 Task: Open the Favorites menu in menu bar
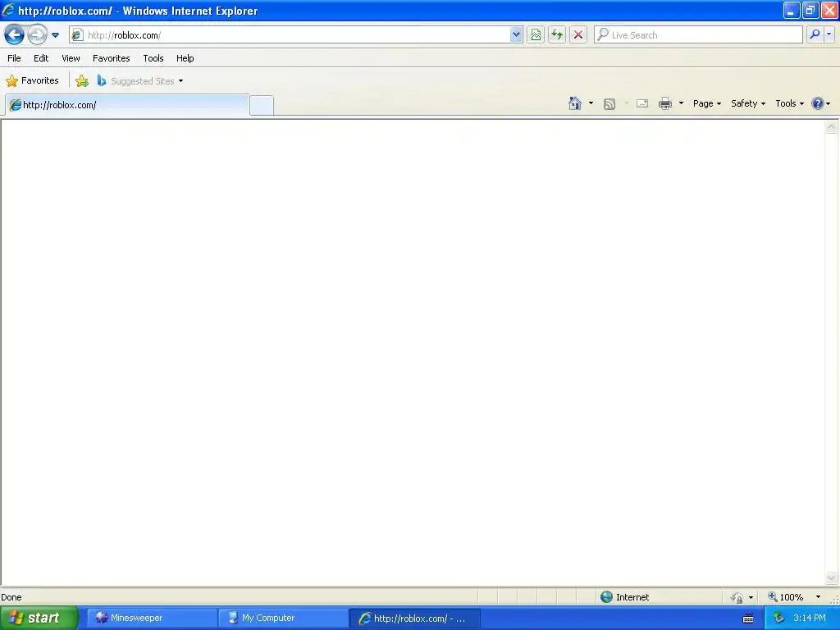click(112, 58)
